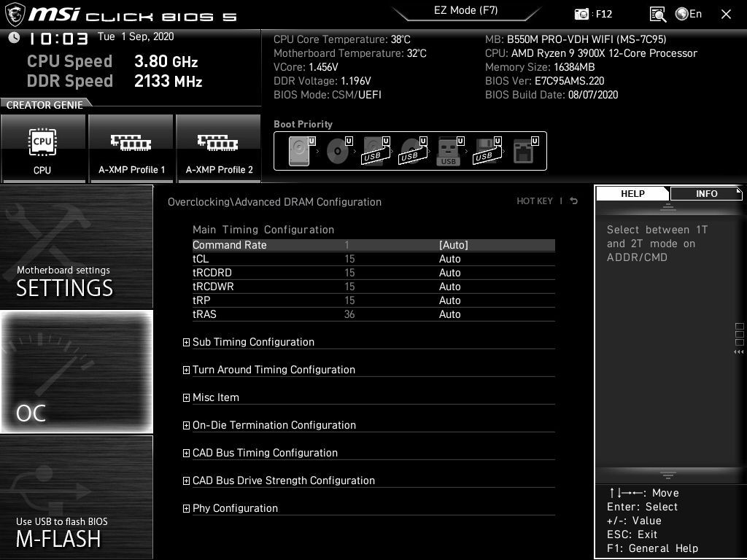Switch to the HELP tab
This screenshot has height=560, width=747.
point(632,193)
